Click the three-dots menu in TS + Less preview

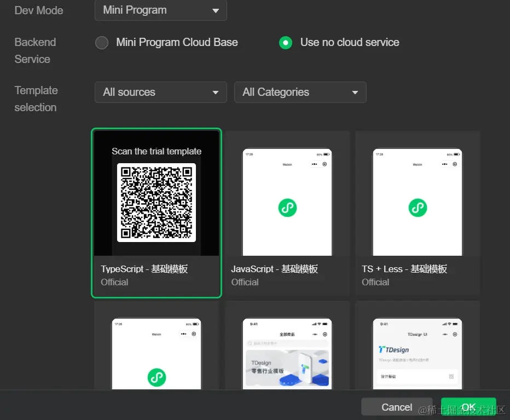pos(445,164)
